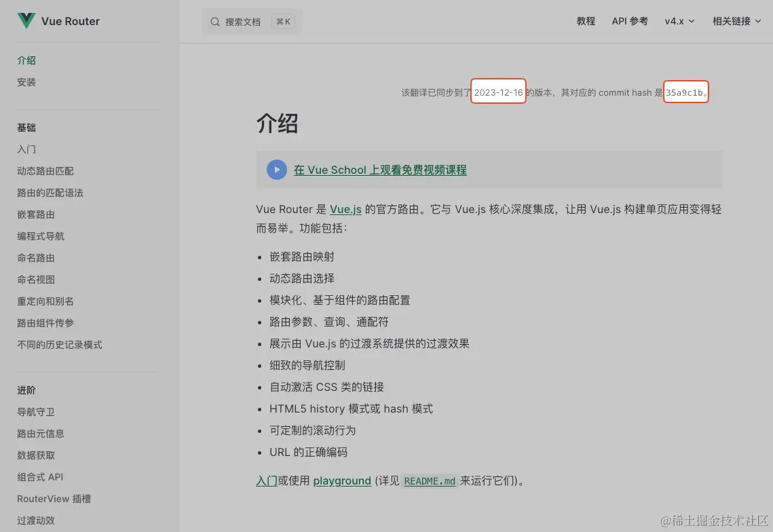Open the API 参考 menu
This screenshot has height=532, width=773.
tap(630, 21)
